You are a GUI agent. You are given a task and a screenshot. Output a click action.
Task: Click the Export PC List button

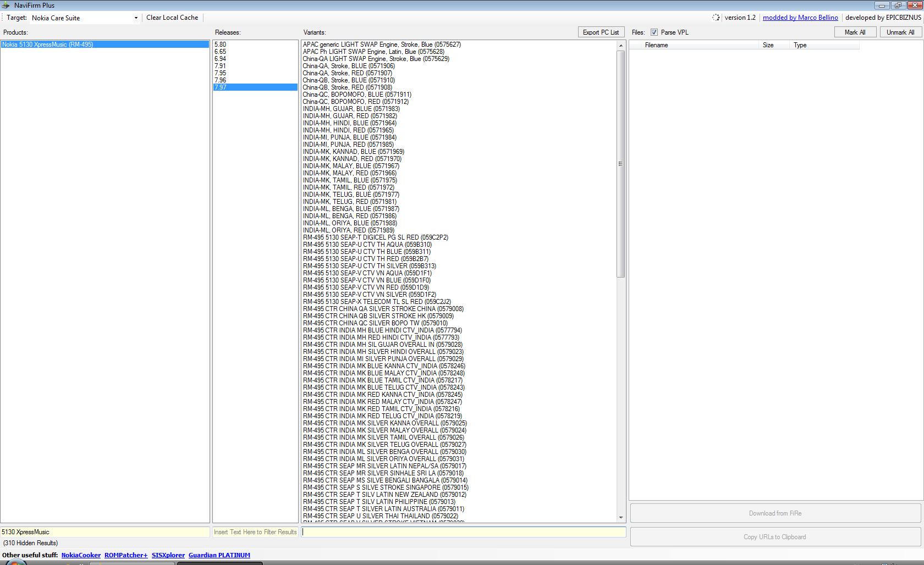click(x=601, y=32)
